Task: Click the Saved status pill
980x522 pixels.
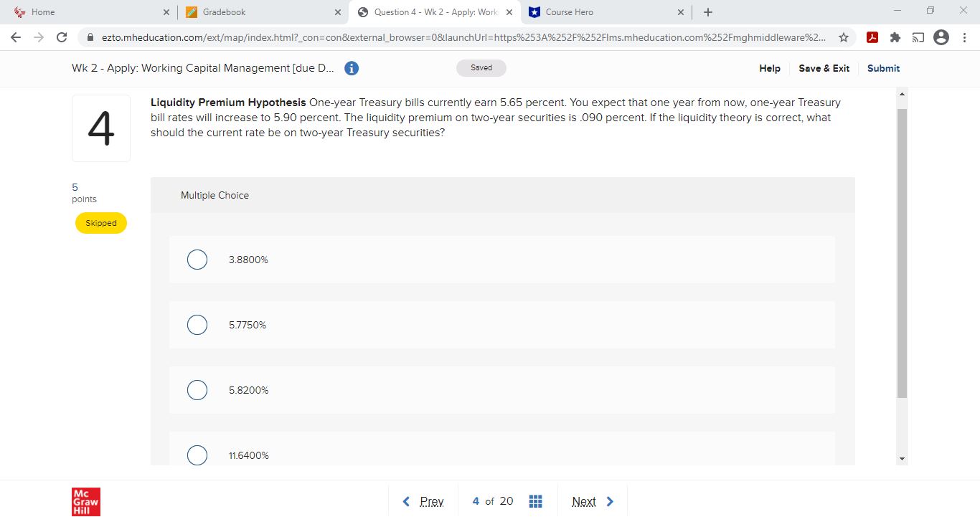Action: coord(481,68)
